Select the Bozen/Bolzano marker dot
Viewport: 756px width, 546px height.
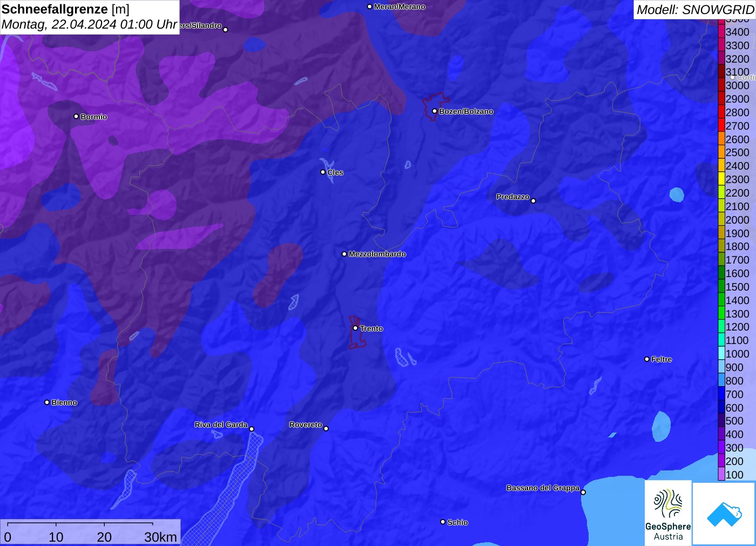pyautogui.click(x=434, y=111)
